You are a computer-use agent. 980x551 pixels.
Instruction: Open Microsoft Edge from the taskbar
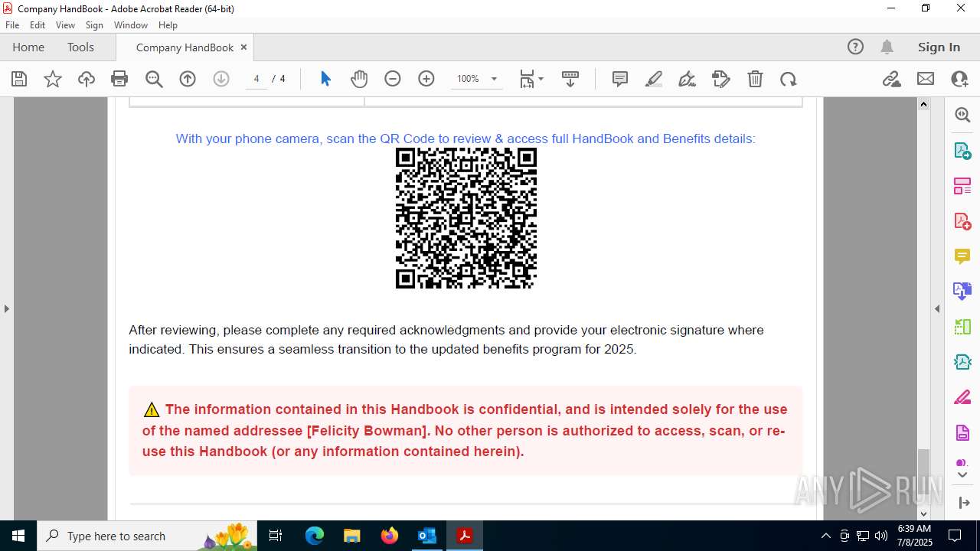click(315, 536)
